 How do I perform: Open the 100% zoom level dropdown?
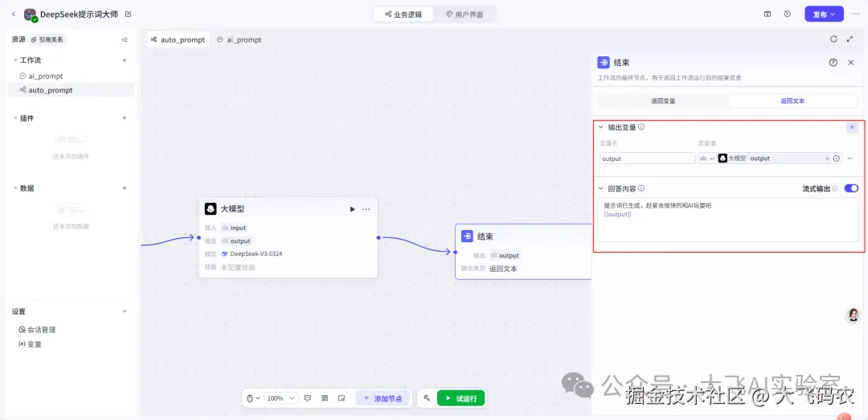pyautogui.click(x=281, y=397)
